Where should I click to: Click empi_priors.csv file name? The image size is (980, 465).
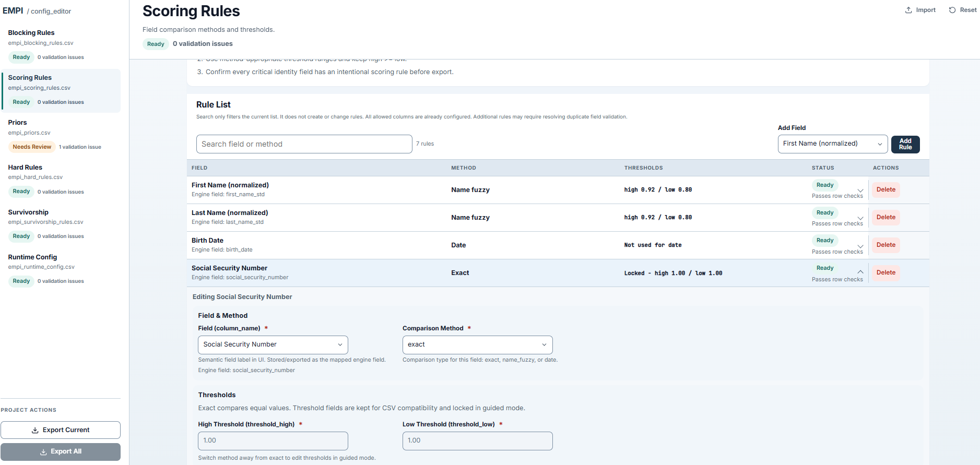pos(29,133)
